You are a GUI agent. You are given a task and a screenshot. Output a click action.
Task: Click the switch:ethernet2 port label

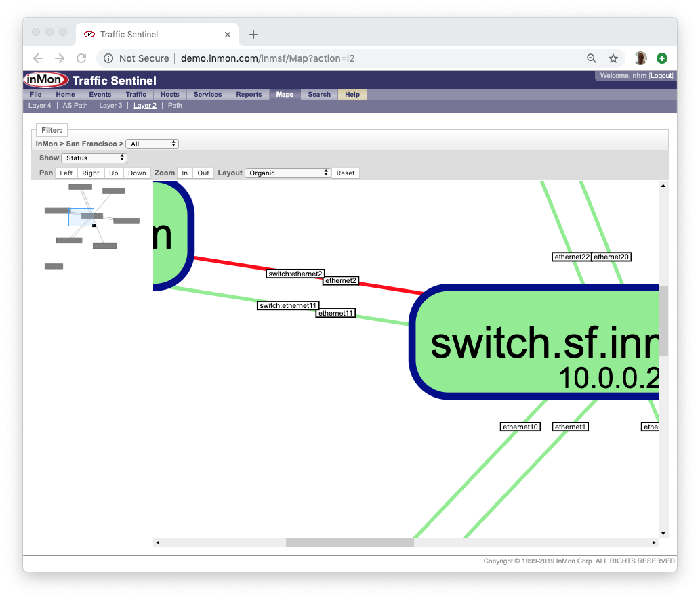[x=295, y=274]
